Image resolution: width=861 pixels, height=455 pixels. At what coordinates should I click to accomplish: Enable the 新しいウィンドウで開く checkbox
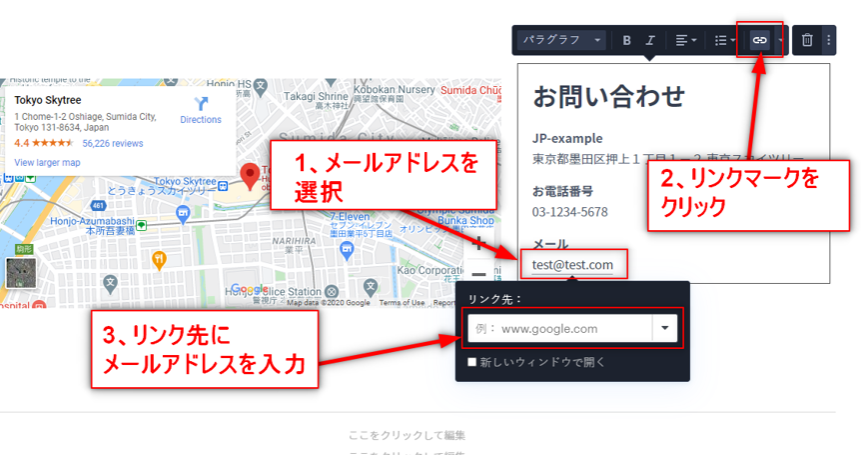coord(473,362)
